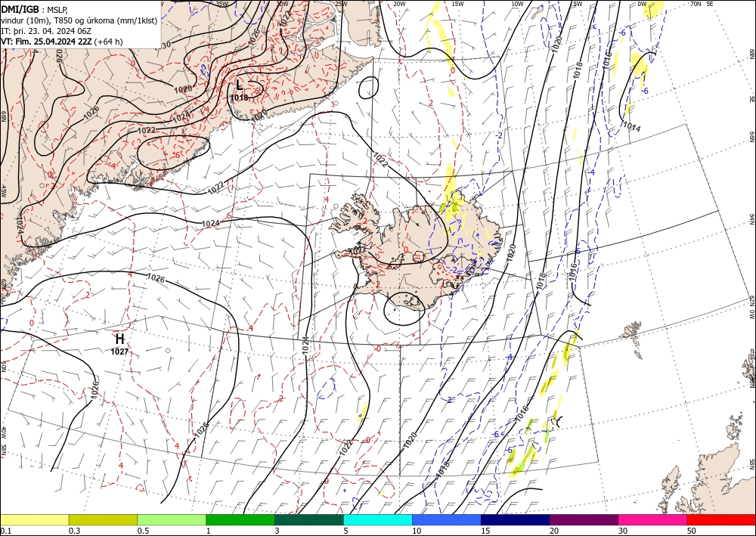The height and width of the screenshot is (536, 756).
Task: Click the 'IT: þri. 23. 04. 2024 06Z' line
Action: tap(46, 31)
